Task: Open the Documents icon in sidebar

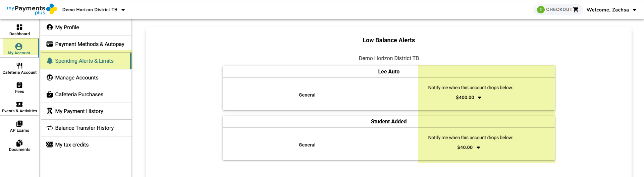Action: pos(19,143)
